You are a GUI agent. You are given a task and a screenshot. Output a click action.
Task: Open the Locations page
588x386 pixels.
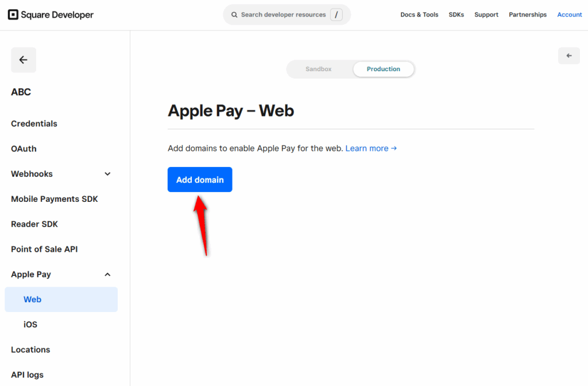coord(30,350)
